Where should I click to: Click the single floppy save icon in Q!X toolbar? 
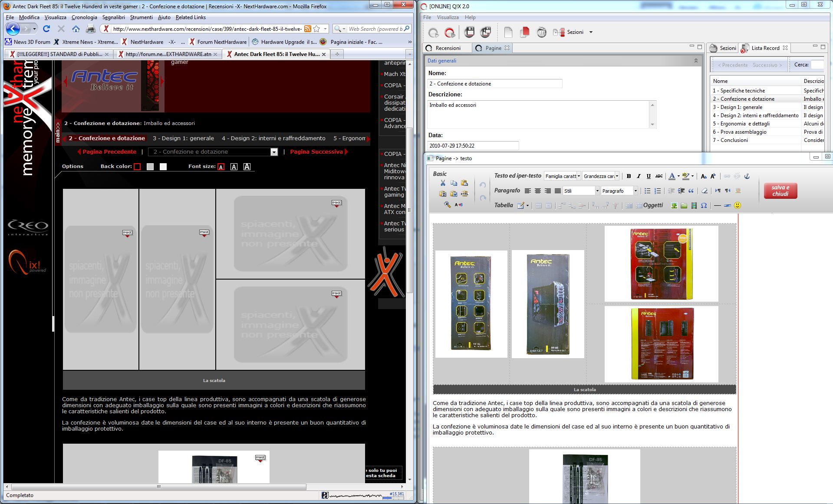469,32
